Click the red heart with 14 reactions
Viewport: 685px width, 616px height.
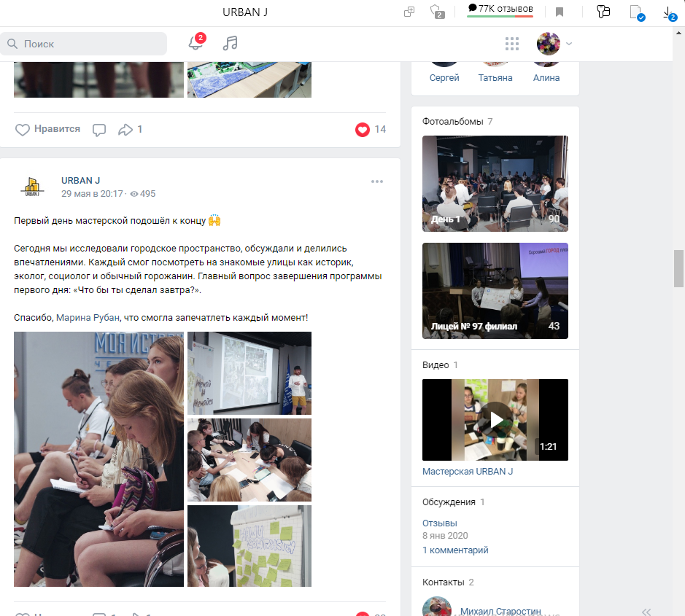point(362,130)
